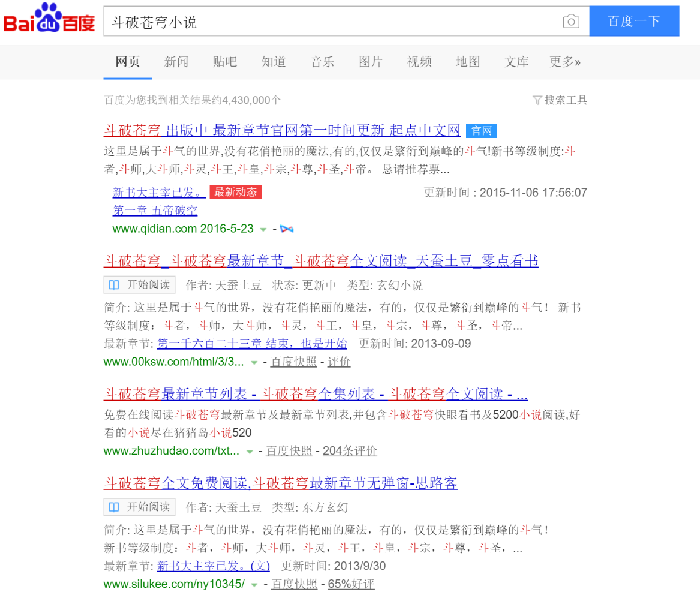Switch to the 贴吧 tab

tap(224, 62)
